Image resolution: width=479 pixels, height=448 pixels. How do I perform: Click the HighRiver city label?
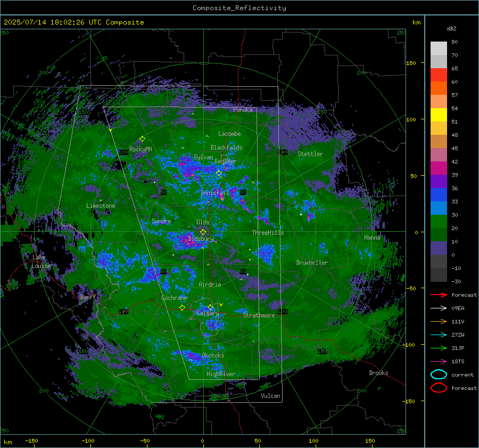[x=221, y=374]
